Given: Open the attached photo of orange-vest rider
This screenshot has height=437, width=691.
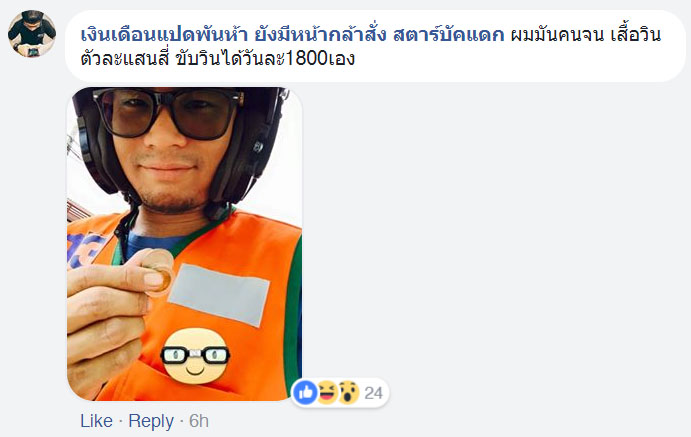Looking at the screenshot, I should 184,244.
